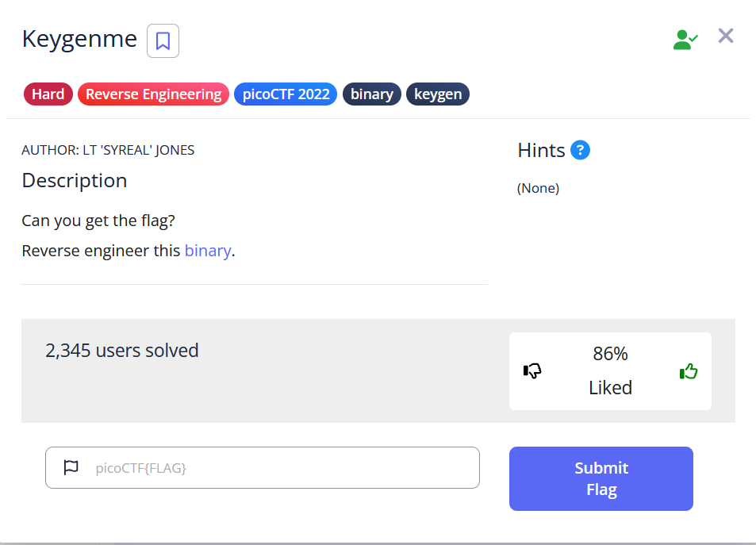Image resolution: width=756 pixels, height=545 pixels.
Task: Dislike the challenge with thumbs down
Action: point(532,370)
